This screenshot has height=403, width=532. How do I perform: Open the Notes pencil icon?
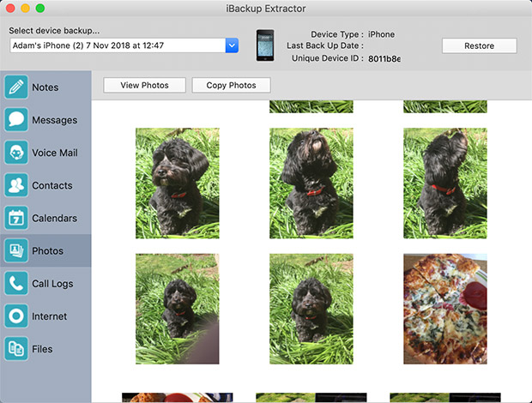[16, 87]
